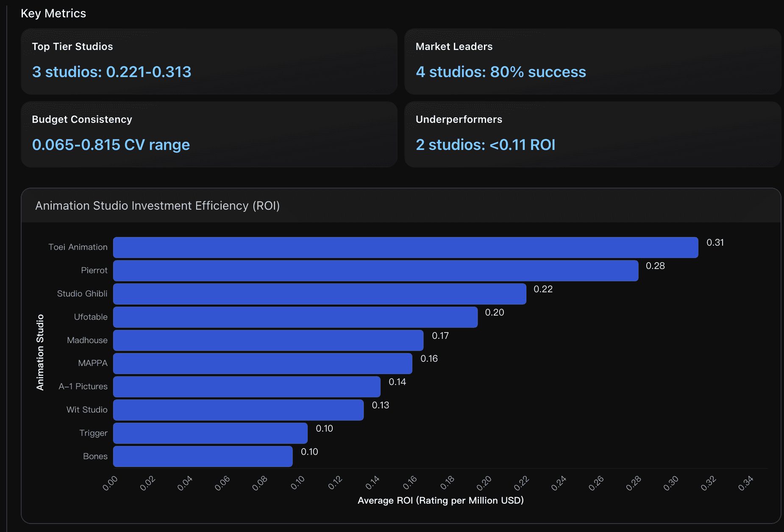Select the 'Studio Ghibli' axis label text
Screen dimensions: 784x532
point(82,294)
